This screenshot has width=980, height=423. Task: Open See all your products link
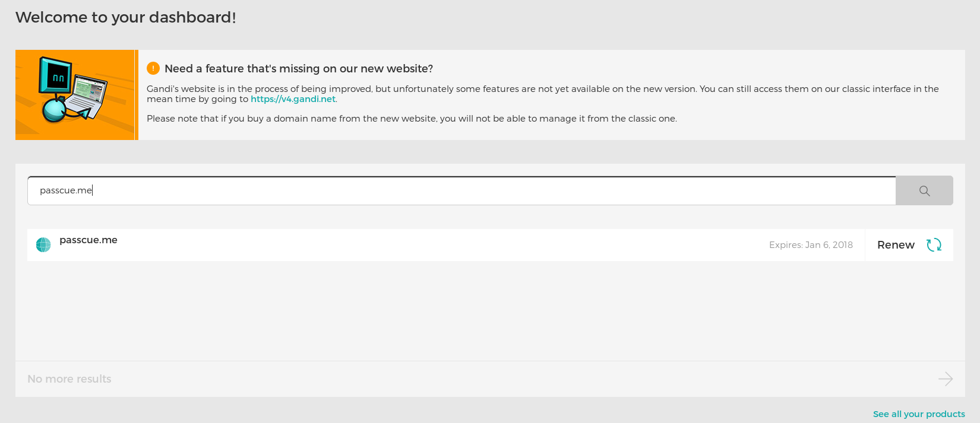919,414
